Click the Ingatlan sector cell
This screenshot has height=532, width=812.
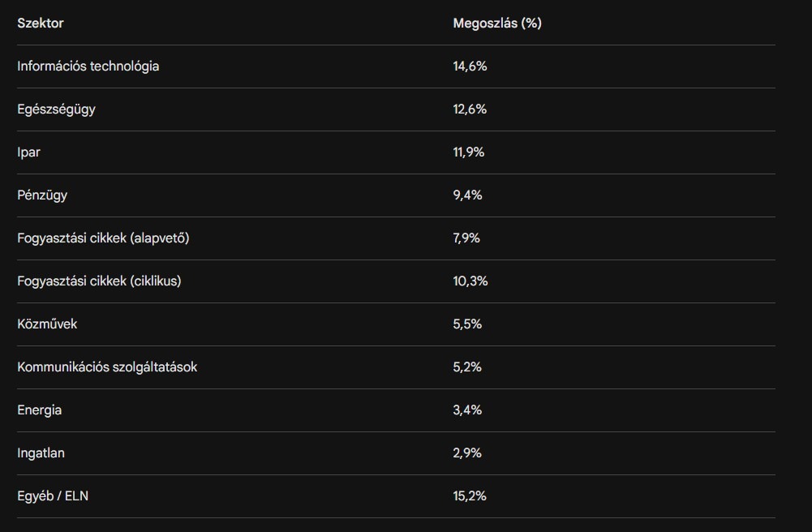click(41, 453)
